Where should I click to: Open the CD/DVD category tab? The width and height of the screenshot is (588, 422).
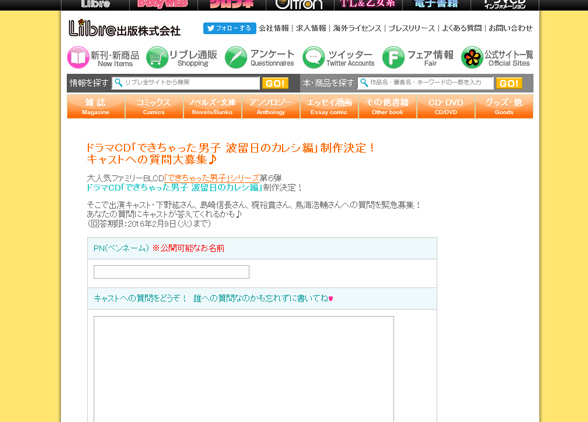[x=446, y=107]
